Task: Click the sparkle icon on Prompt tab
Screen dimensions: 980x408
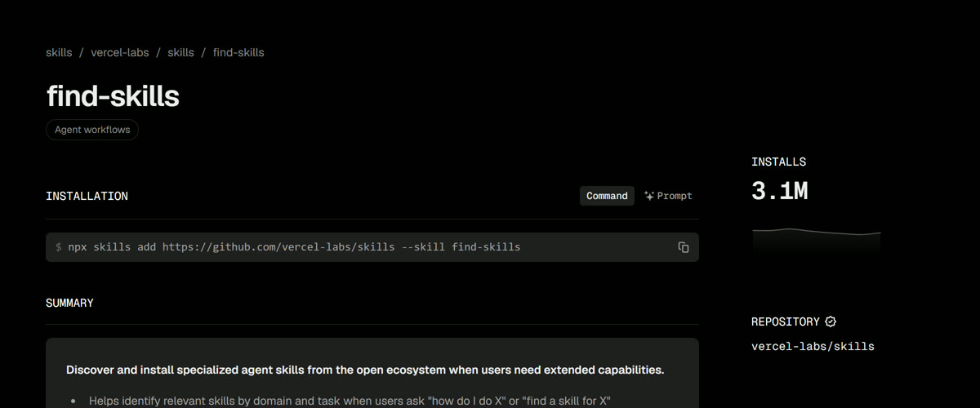Action: tap(649, 196)
